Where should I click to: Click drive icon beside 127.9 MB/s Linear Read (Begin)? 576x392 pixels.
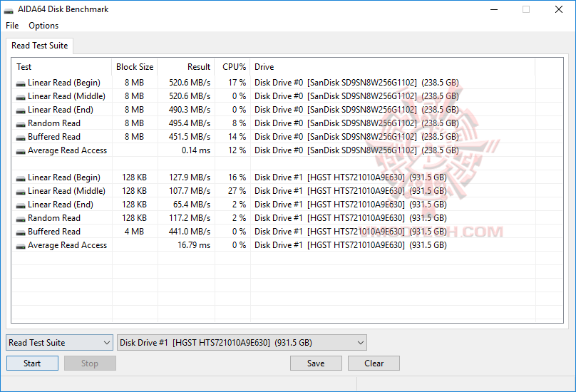[x=21, y=179]
